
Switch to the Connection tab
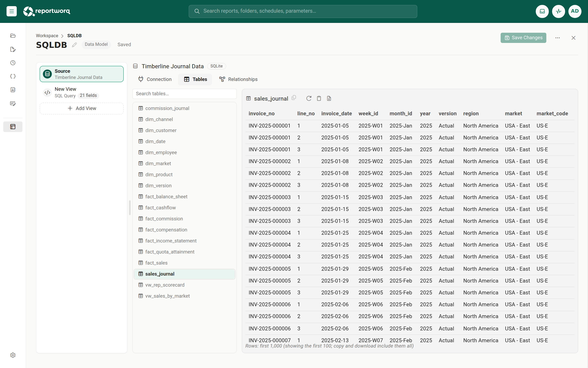(x=155, y=79)
